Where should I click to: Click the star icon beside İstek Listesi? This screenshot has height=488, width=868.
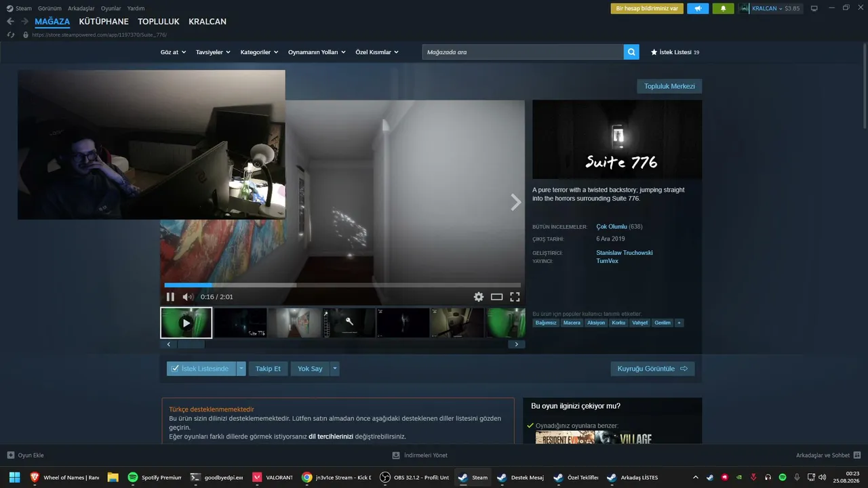[x=654, y=52]
